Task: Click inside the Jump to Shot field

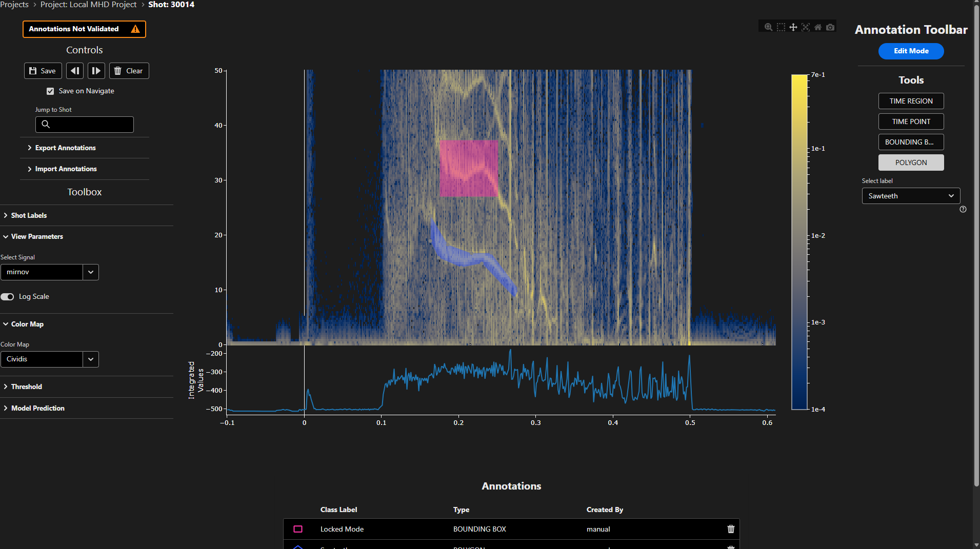Action: [x=85, y=125]
